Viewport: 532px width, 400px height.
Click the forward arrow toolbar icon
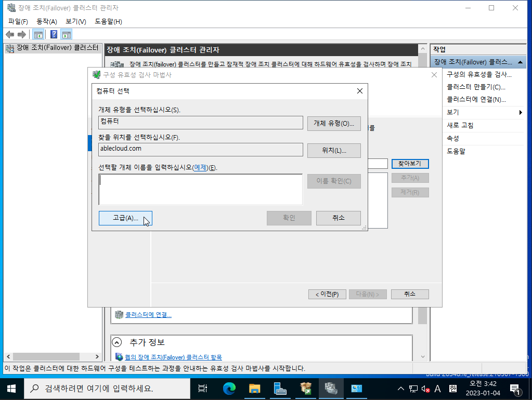pos(22,35)
